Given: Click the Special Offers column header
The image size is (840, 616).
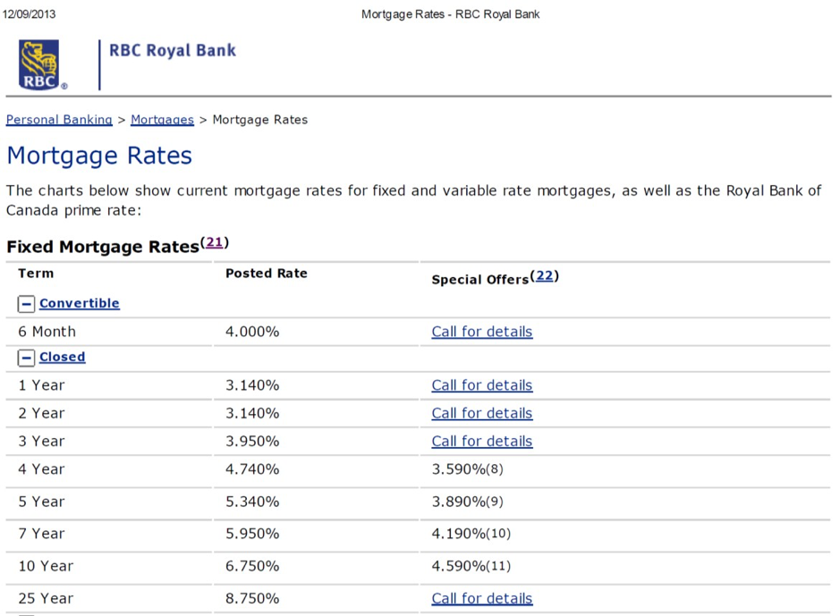Looking at the screenshot, I should 480,279.
